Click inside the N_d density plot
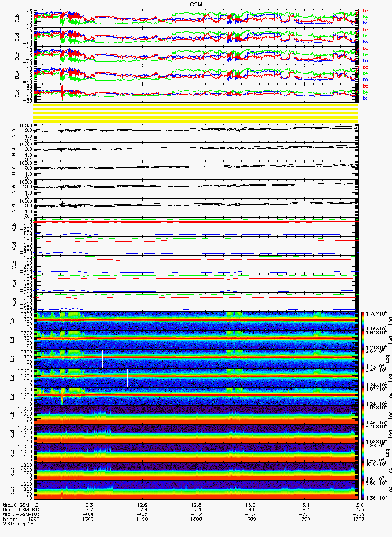 pyautogui.click(x=196, y=151)
